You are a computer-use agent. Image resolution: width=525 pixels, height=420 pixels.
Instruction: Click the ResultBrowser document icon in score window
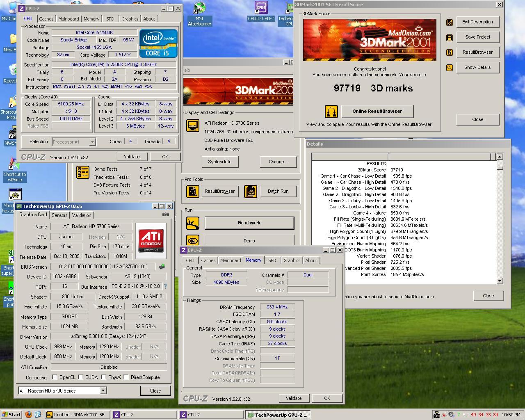450,52
